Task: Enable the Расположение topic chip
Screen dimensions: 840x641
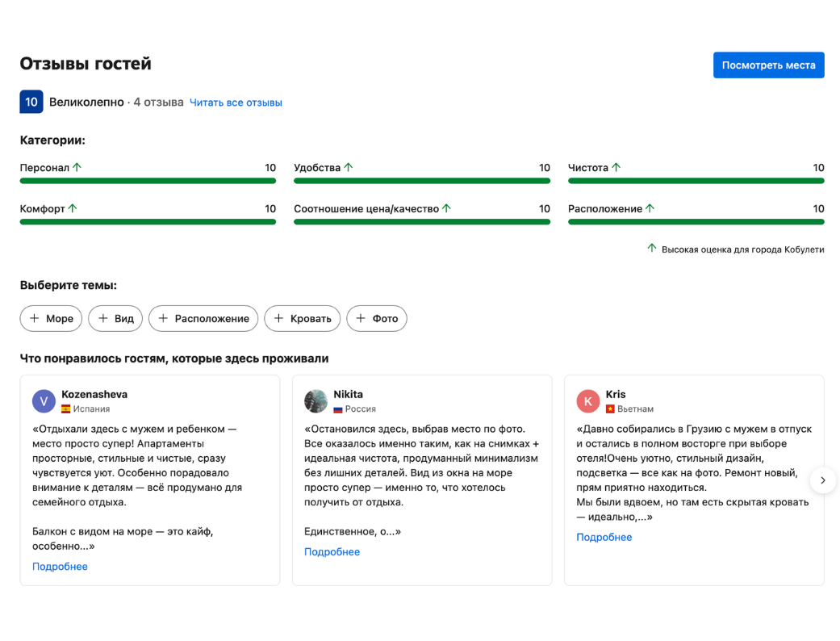Action: point(203,319)
